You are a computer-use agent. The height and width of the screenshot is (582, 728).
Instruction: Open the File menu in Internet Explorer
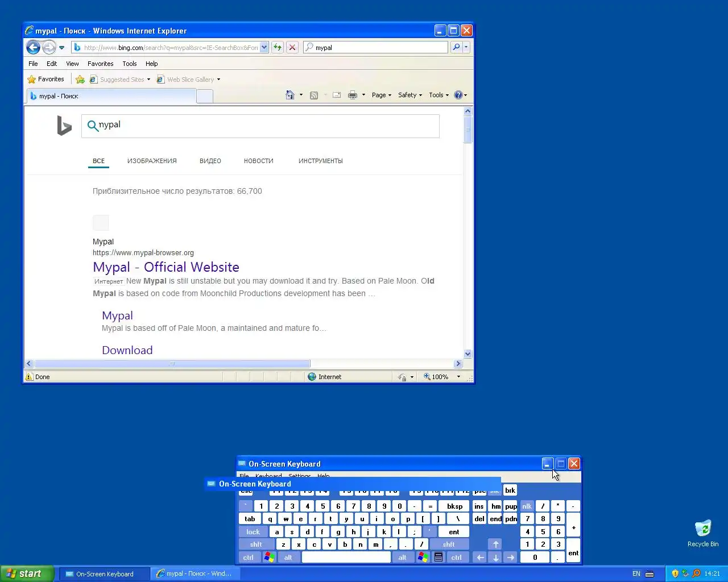click(33, 64)
